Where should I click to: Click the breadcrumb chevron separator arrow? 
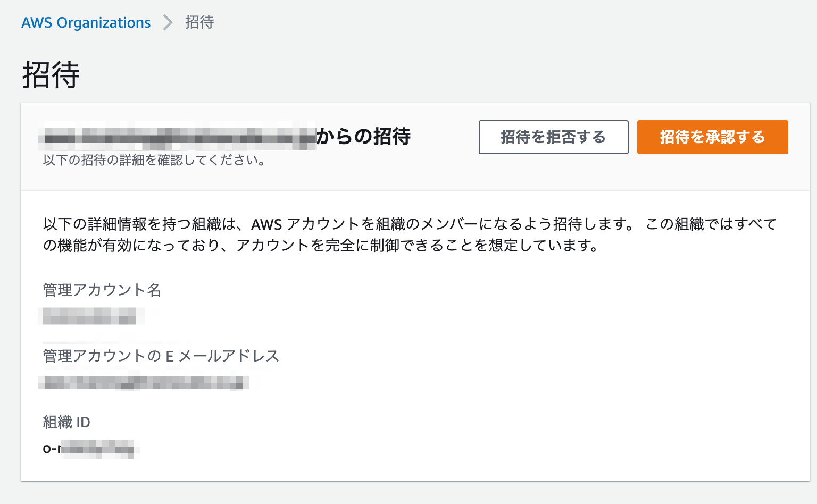(x=168, y=22)
